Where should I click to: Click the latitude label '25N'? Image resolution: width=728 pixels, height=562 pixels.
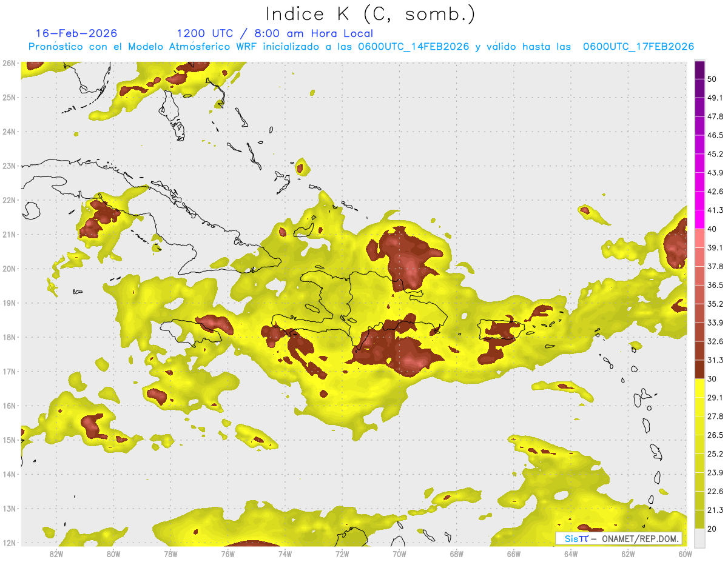(x=9, y=98)
